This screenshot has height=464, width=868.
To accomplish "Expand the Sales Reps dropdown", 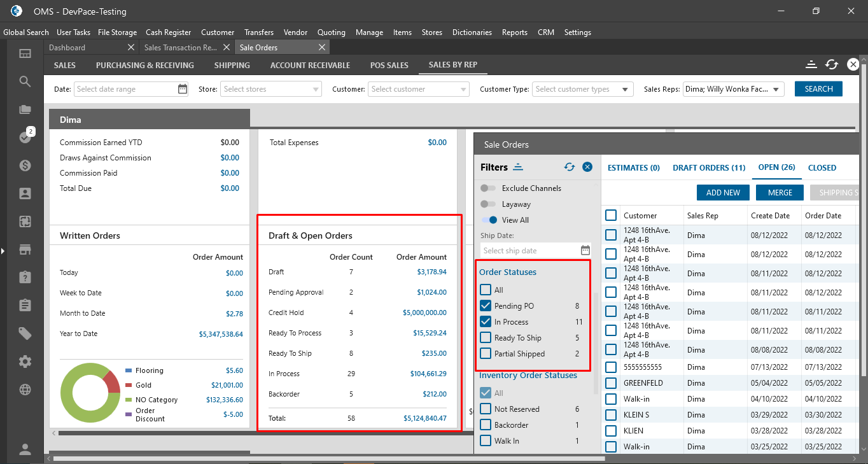I will pyautogui.click(x=776, y=90).
